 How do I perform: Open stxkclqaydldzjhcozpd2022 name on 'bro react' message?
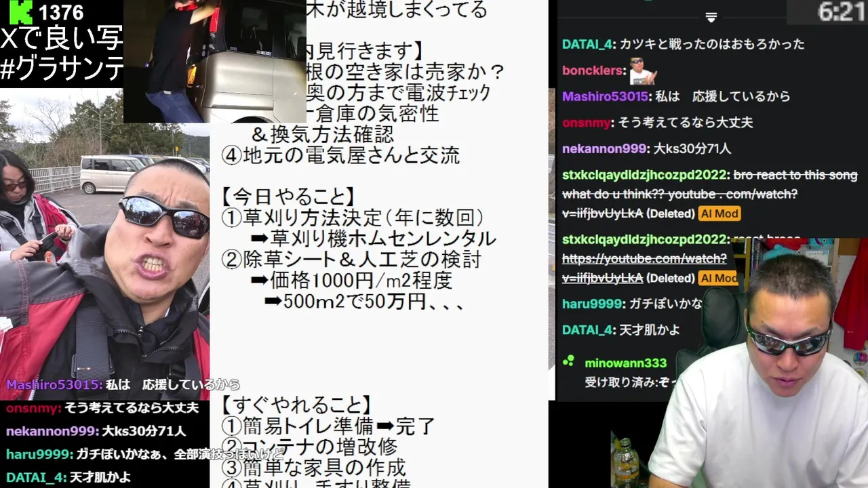644,175
